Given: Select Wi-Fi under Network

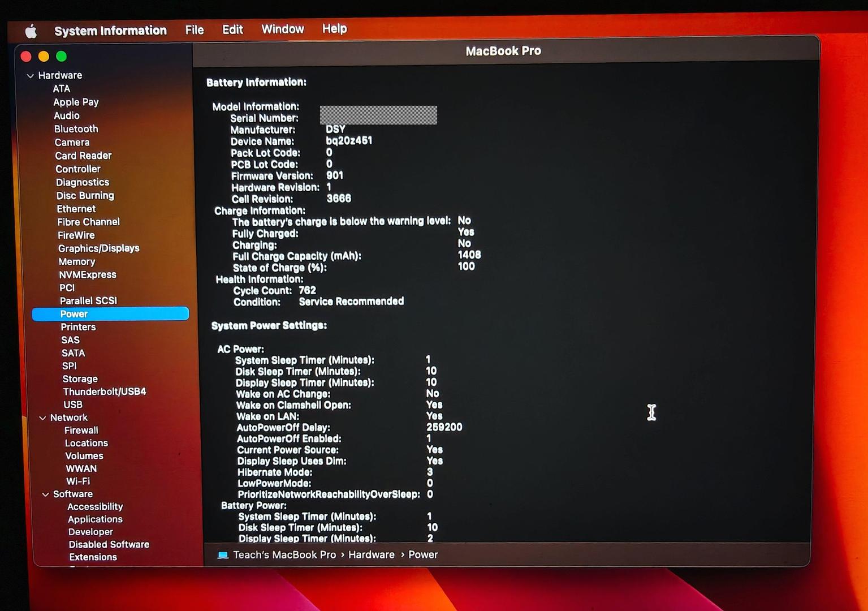Looking at the screenshot, I should (78, 481).
